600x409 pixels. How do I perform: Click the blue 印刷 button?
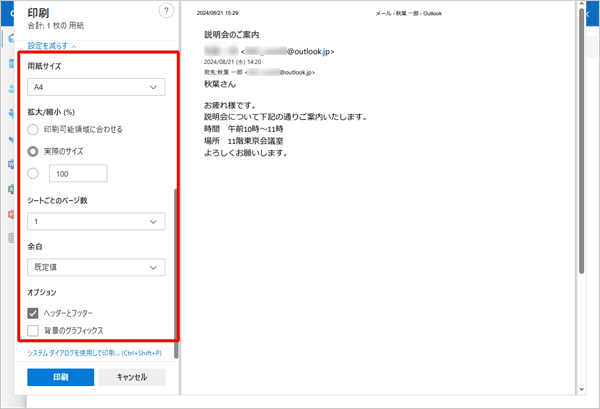pyautogui.click(x=60, y=377)
